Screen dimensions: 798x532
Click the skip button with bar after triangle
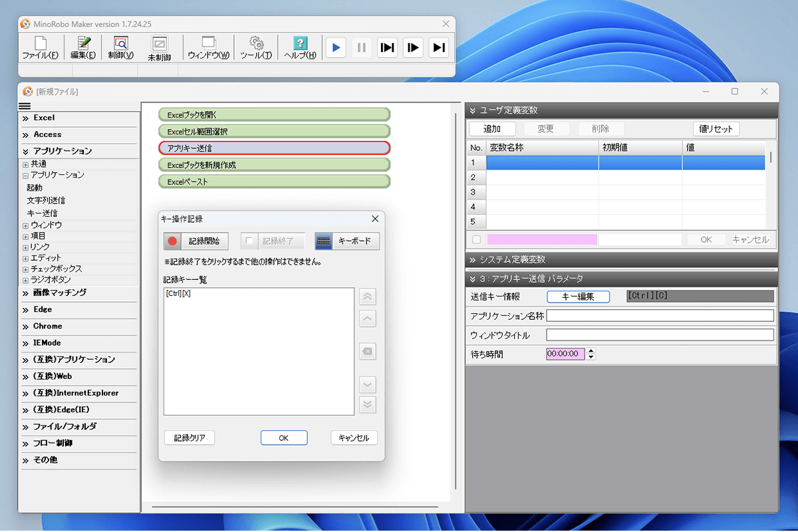tap(438, 47)
